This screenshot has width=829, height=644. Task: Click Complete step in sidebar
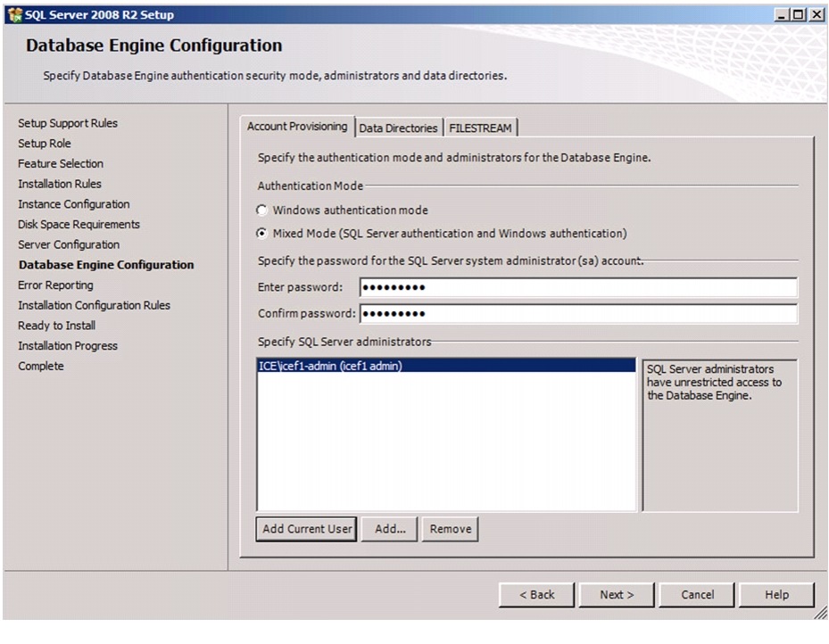coord(41,366)
